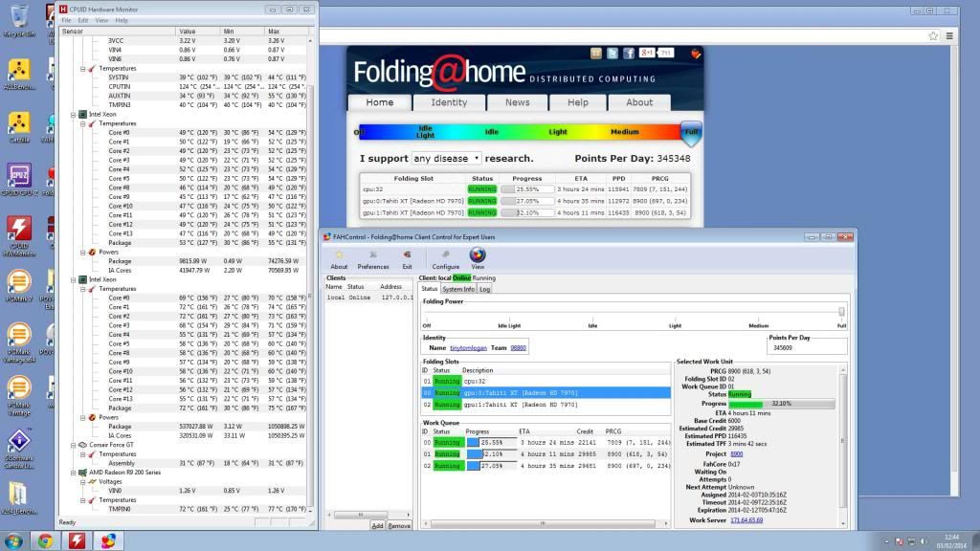Click the Sensor column header in HWMonitor
Viewport: 980px width, 551px height.
click(x=117, y=32)
